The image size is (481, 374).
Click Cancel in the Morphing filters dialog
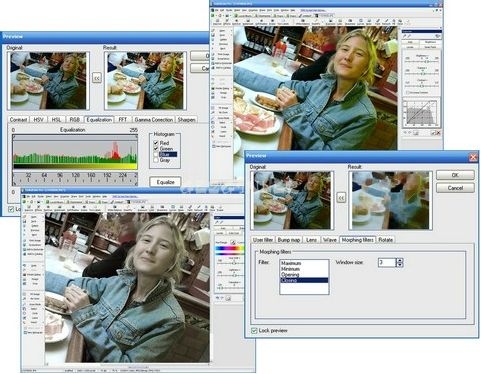pyautogui.click(x=455, y=188)
